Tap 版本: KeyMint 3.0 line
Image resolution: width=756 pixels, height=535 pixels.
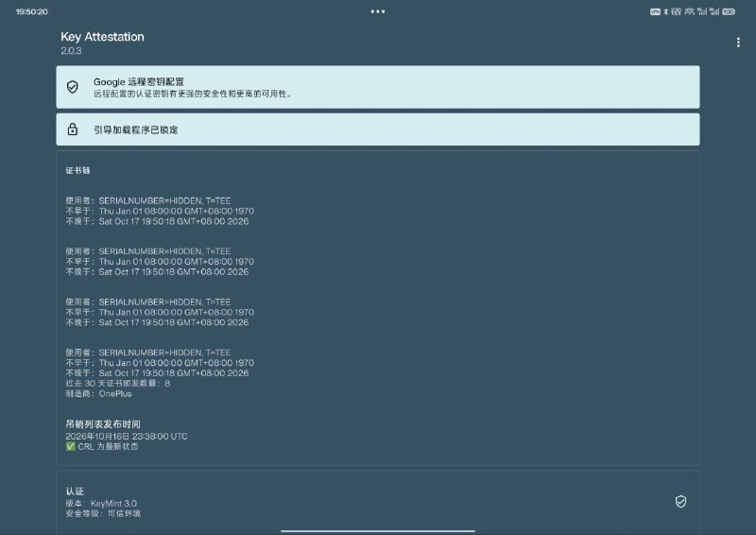tap(101, 503)
